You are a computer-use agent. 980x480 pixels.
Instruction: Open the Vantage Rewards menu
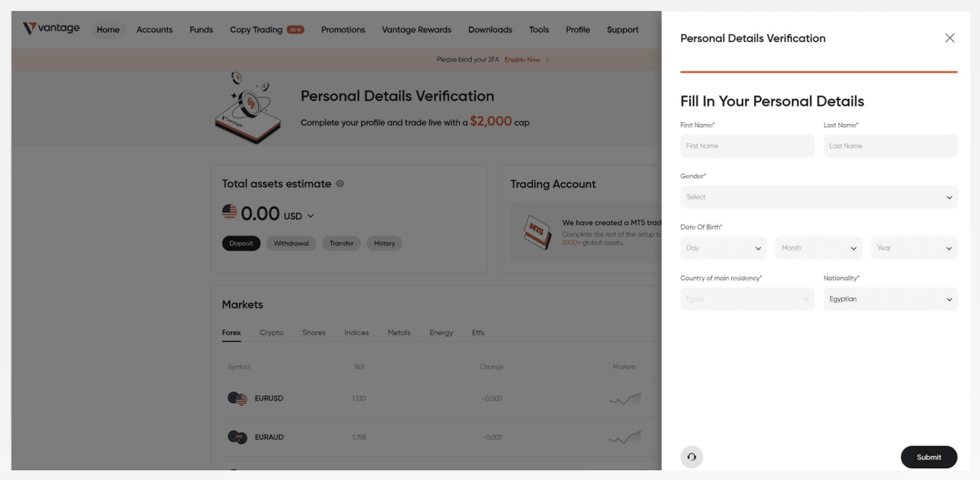coord(416,29)
